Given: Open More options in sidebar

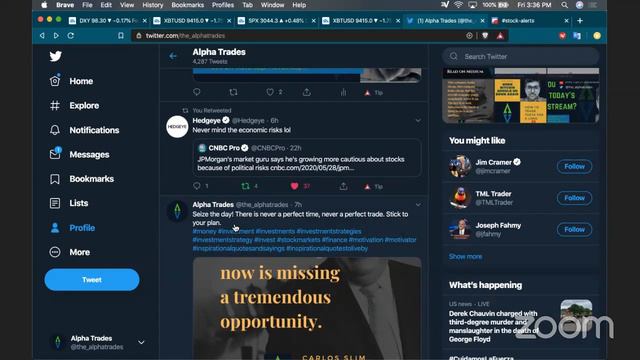Looking at the screenshot, I should pos(69,252).
